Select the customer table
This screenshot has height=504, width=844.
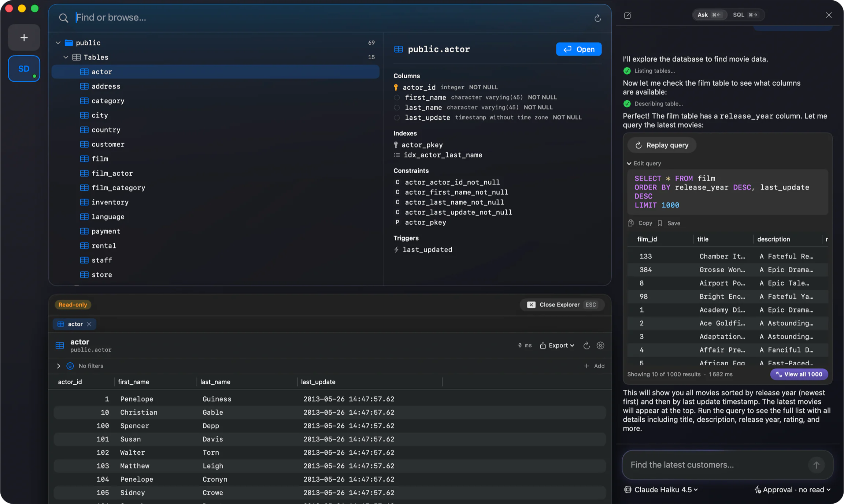pyautogui.click(x=215, y=144)
